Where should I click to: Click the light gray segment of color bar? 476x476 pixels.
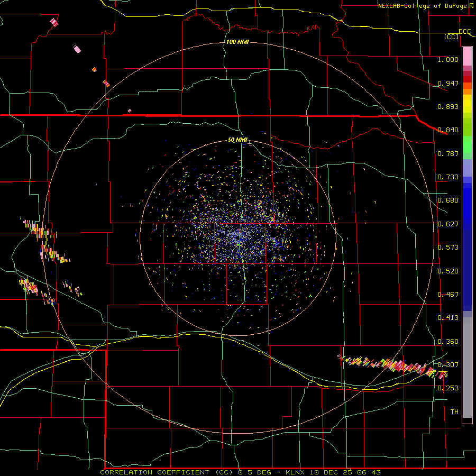click(467, 368)
